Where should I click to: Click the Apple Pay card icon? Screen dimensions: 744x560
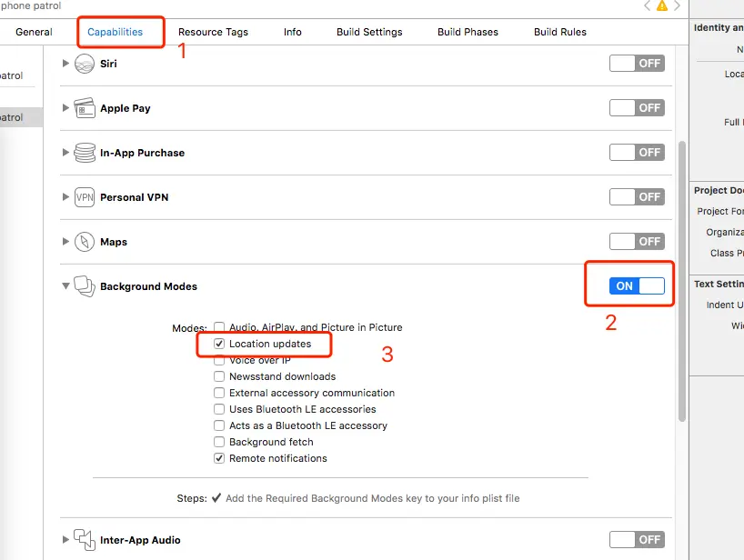pos(85,108)
